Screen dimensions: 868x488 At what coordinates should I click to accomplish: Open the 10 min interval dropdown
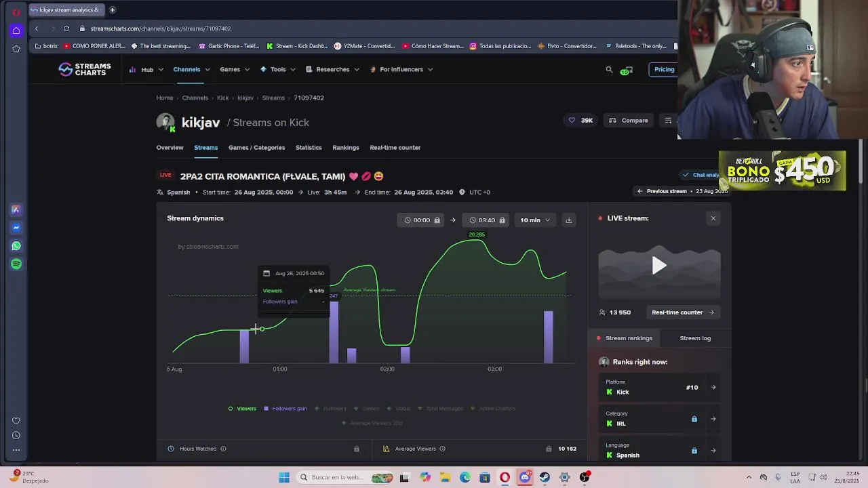[535, 220]
